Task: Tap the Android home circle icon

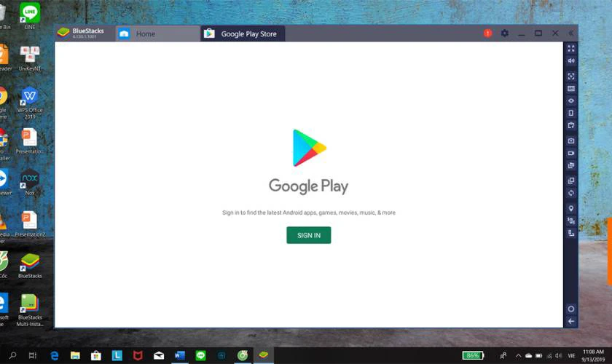Action: tap(571, 309)
